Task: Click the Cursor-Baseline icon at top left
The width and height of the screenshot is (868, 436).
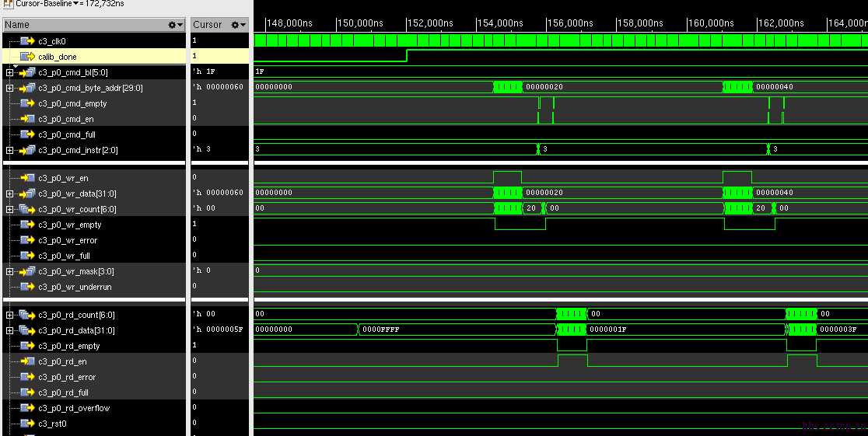Action: point(8,4)
